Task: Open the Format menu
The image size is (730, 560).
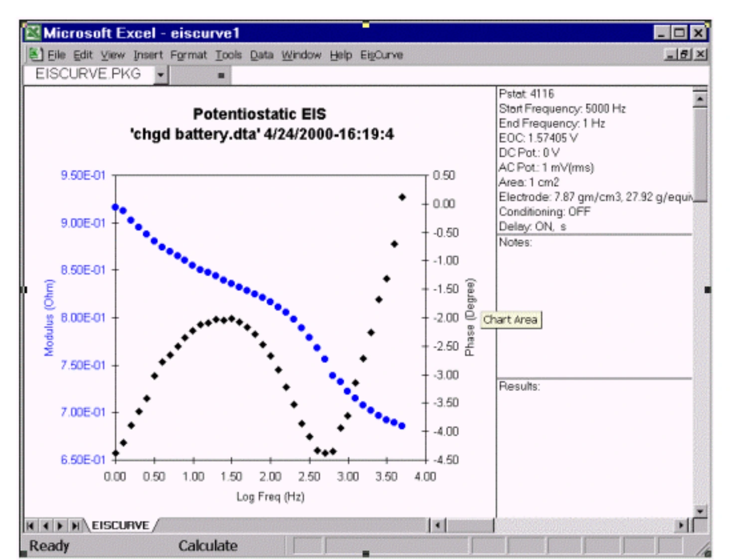Action: tap(188, 55)
